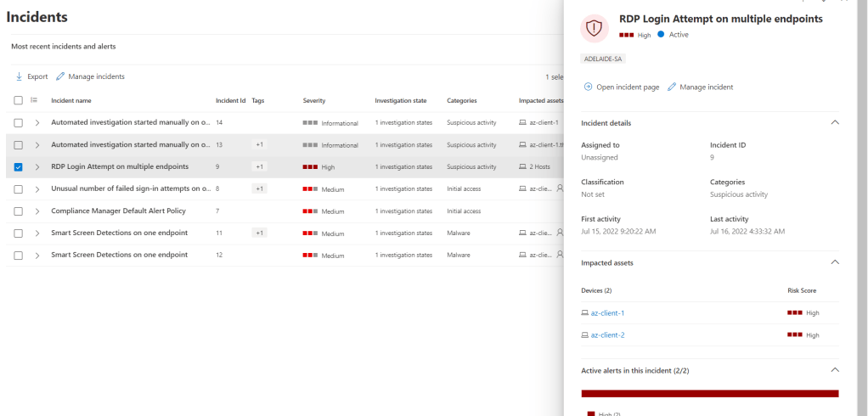
Task: Uncheck the RDP Login Attempt incident checkbox
Action: point(19,166)
